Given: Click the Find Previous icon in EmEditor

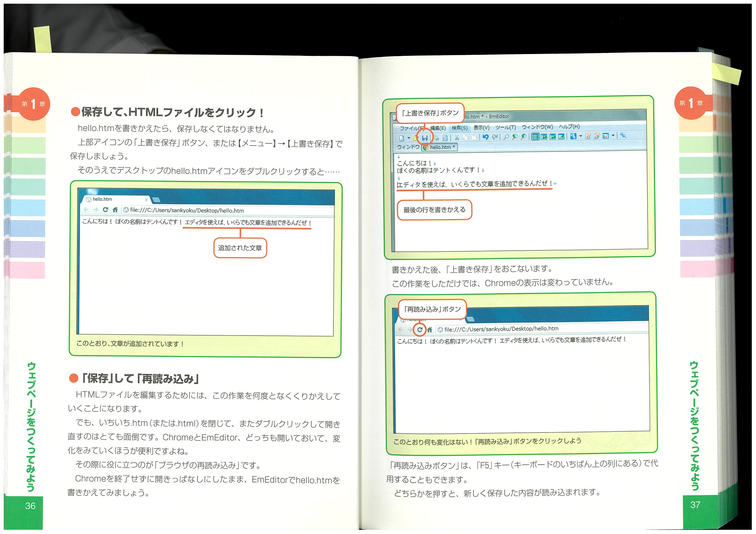Looking at the screenshot, I should point(515,137).
